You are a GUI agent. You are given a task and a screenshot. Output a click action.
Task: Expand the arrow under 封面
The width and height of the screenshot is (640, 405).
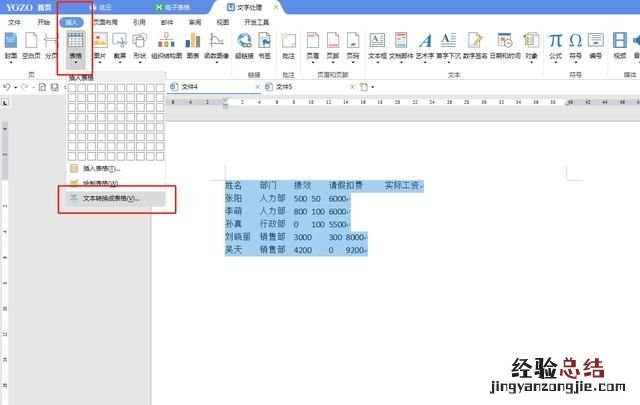(x=11, y=62)
